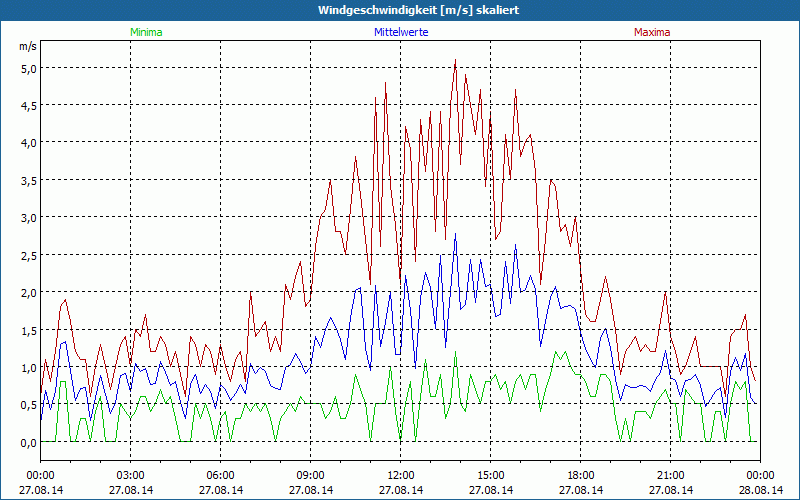Click the m/s axis unit label
Viewport: 800px width, 500px height.
pyautogui.click(x=28, y=46)
